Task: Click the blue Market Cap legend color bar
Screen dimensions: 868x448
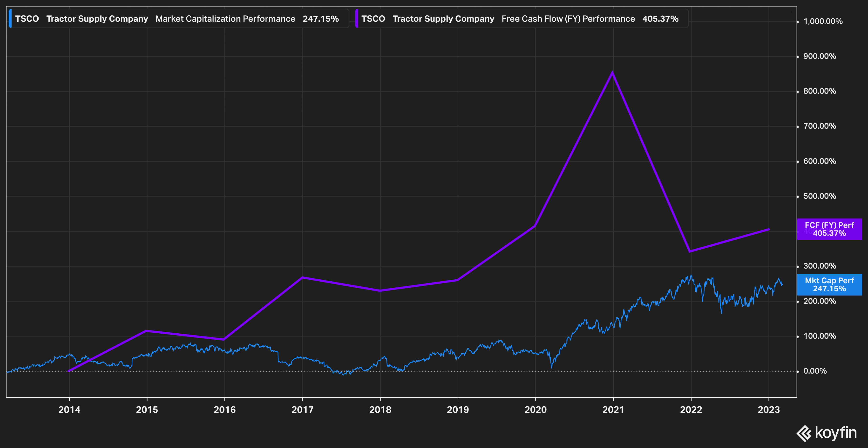Action: click(x=10, y=19)
